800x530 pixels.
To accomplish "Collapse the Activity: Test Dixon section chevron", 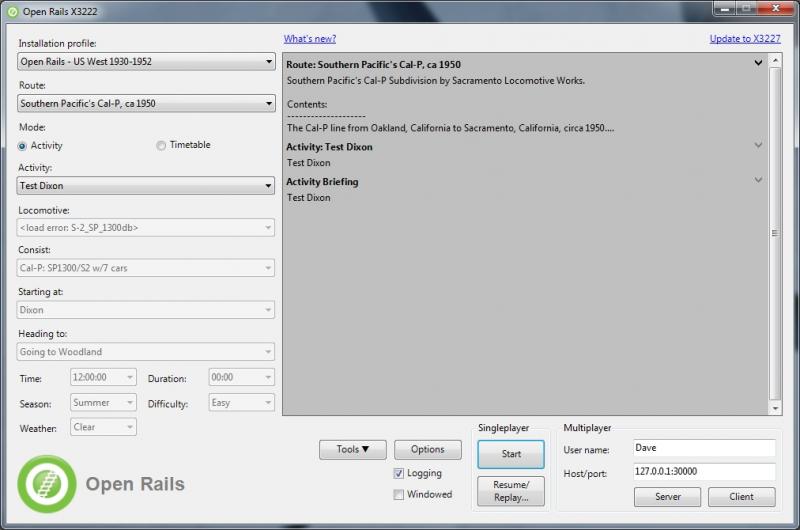I will point(758,145).
